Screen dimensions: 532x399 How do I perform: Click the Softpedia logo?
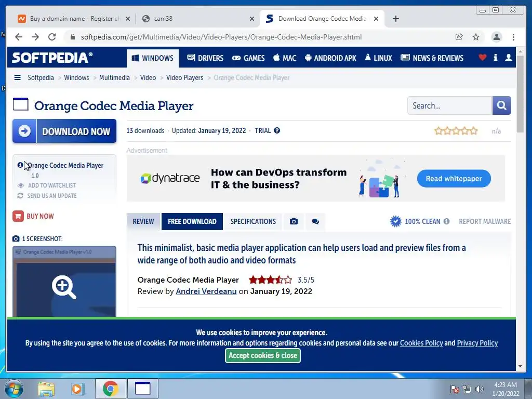(52, 58)
